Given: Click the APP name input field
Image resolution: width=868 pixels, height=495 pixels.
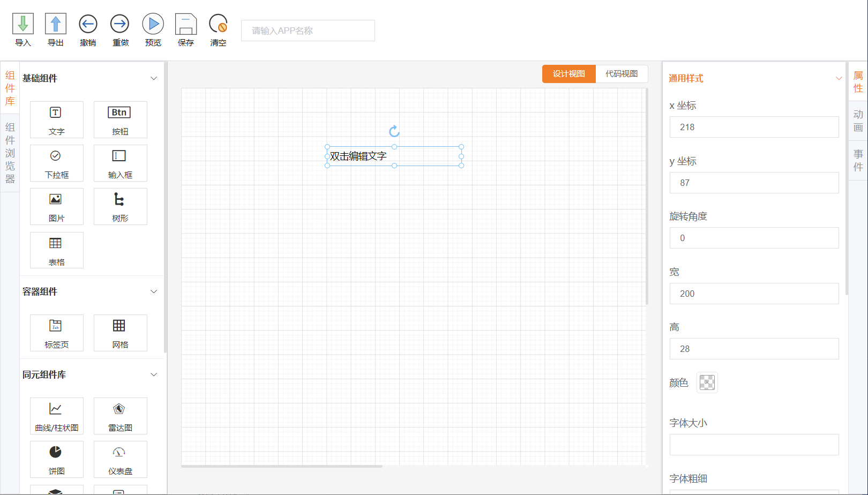Looking at the screenshot, I should coord(308,31).
